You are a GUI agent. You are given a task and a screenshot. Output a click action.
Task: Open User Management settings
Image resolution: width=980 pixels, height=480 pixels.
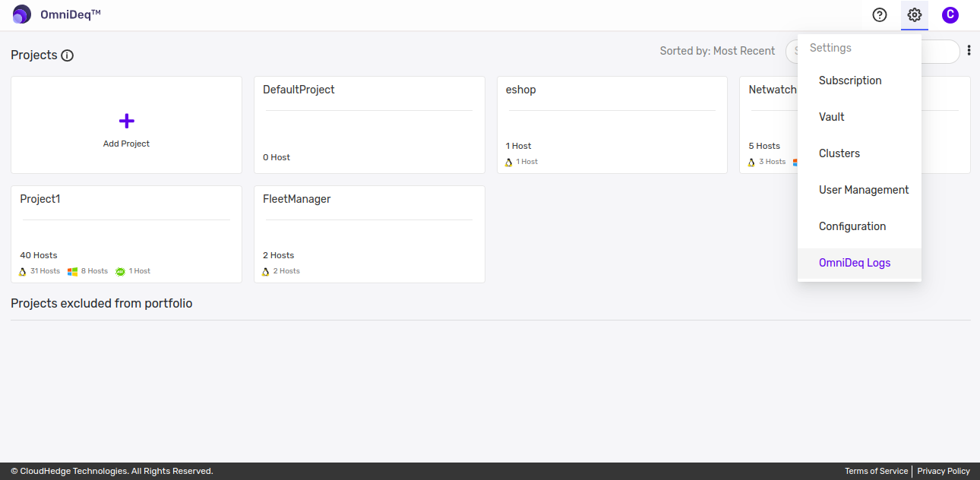point(859,190)
